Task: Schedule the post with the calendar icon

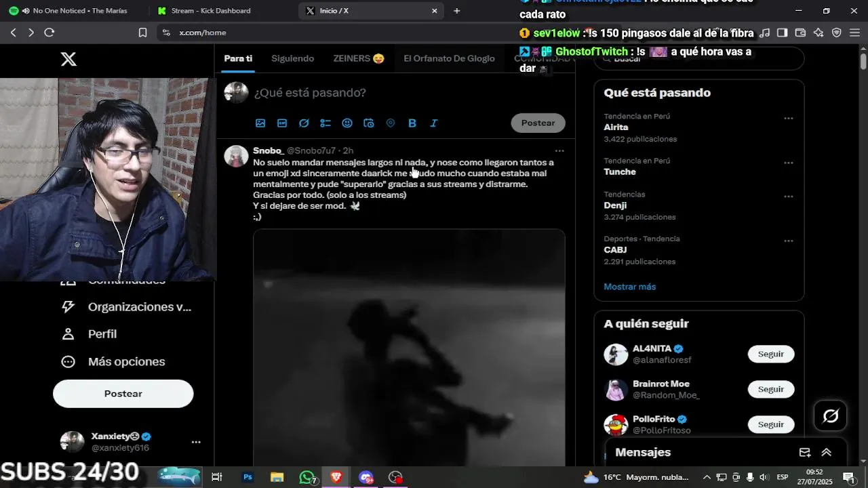Action: (369, 123)
